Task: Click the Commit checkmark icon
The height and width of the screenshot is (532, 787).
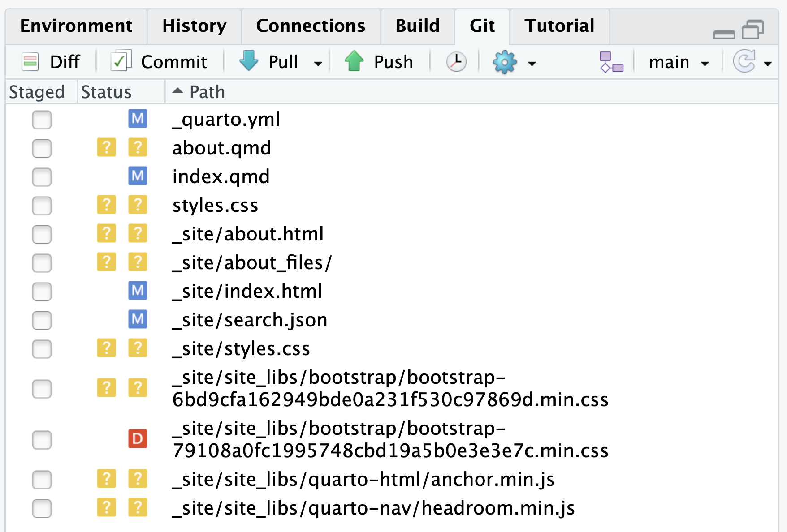Action: [121, 61]
